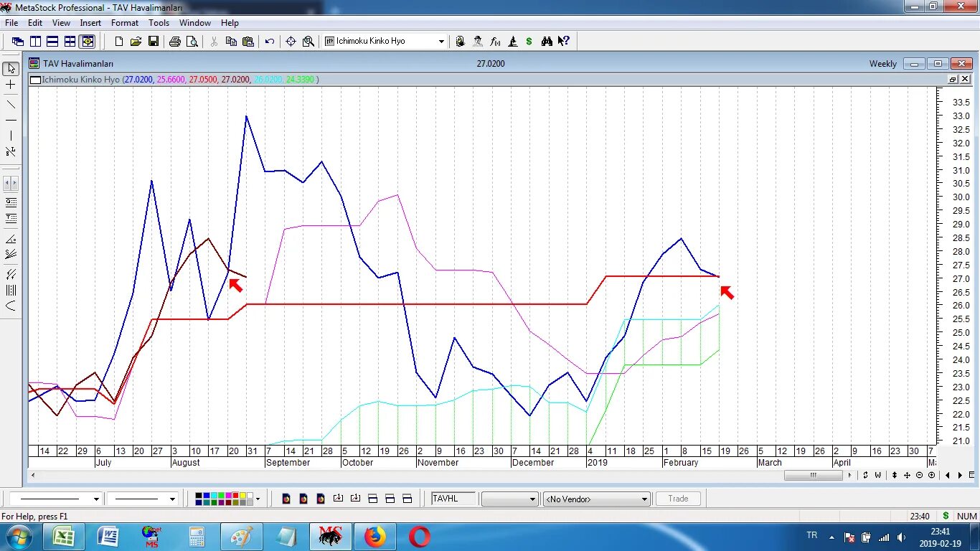The height and width of the screenshot is (551, 980).
Task: Click the Weekly periodicity label
Action: 883,64
